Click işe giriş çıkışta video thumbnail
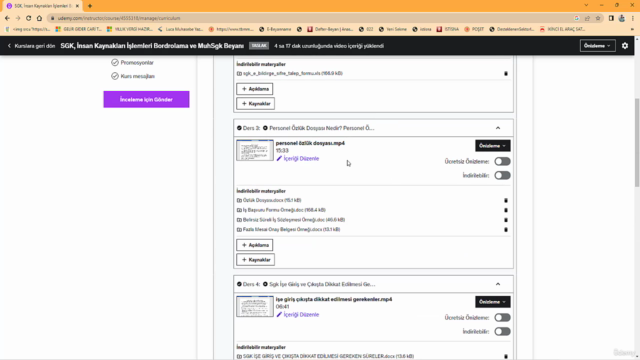Image resolution: width=640 pixels, height=360 pixels. click(255, 307)
